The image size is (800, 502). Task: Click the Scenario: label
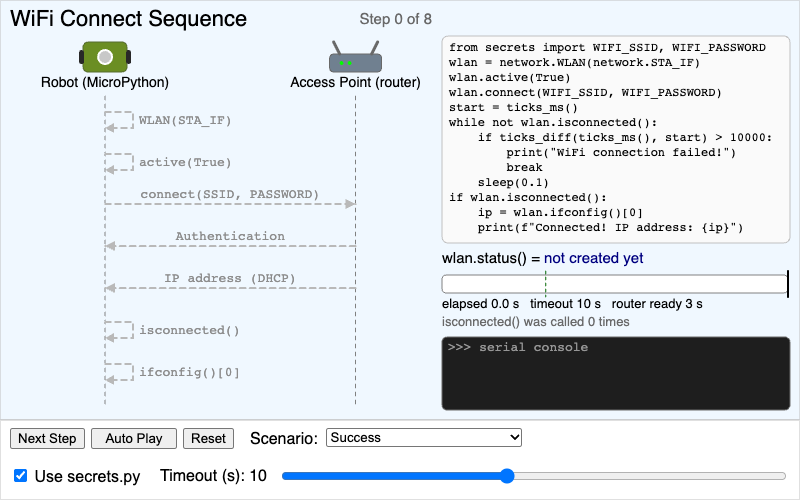(x=284, y=438)
